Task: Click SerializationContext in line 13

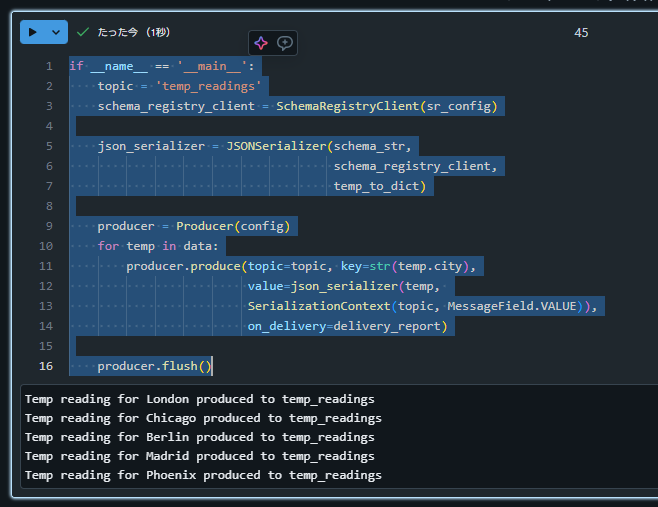Action: 319,306
